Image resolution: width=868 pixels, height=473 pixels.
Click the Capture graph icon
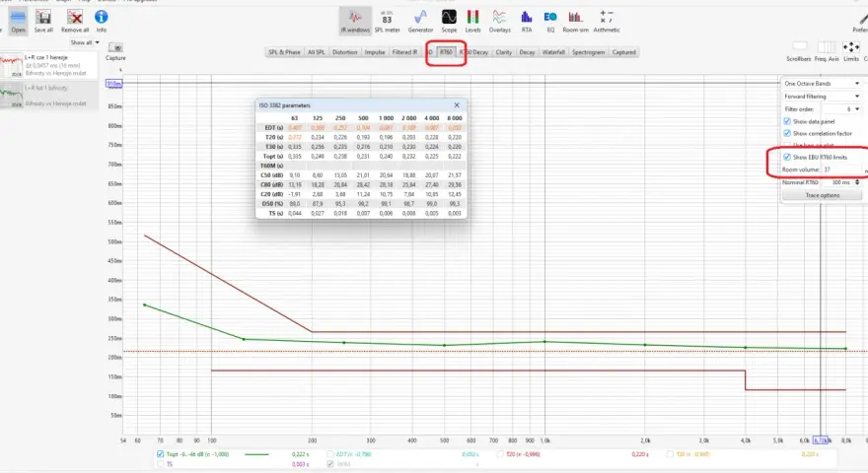coord(115,51)
